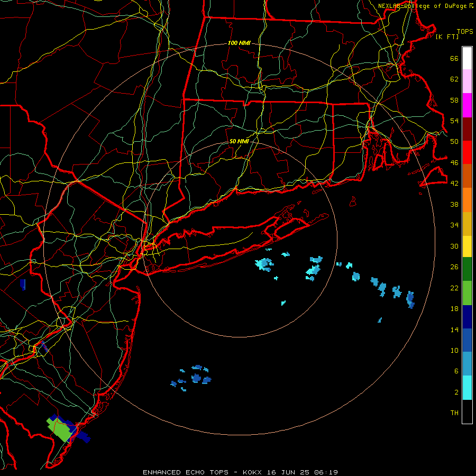Click the '16 JUN 25 06:19' timestamp
Image resolution: width=476 pixels, height=476 pixels.
[303, 472]
